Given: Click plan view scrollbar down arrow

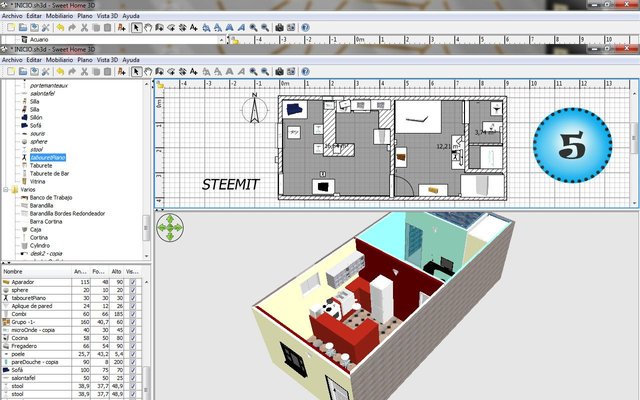Looking at the screenshot, I should click(x=635, y=203).
